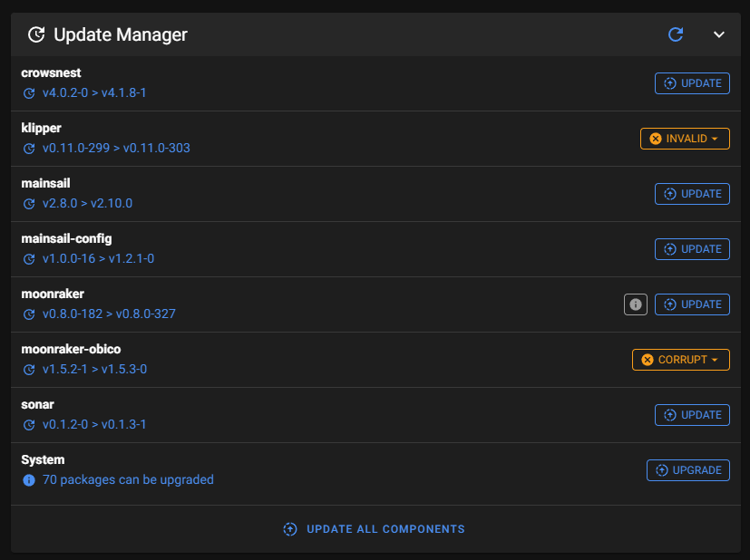Click klipper version refresh icon

pos(29,149)
